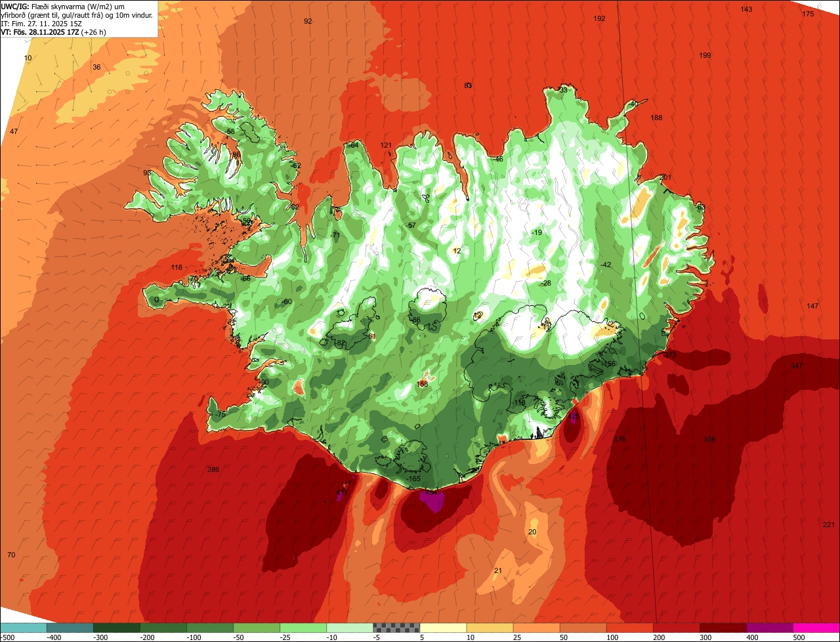This screenshot has width=840, height=642.
Task: Click the map value 188
Action: (656, 118)
